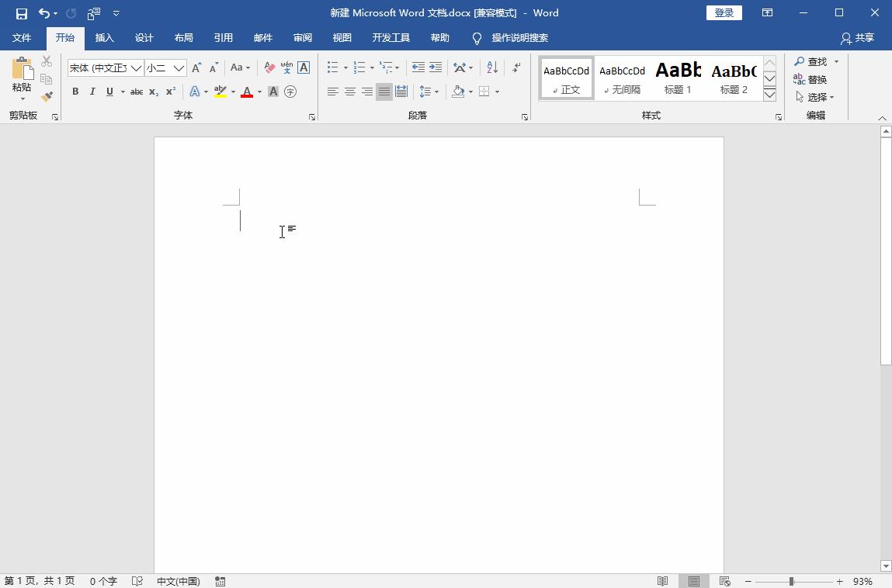892x588 pixels.
Task: Open the font size dropdown showing 小二
Action: click(179, 68)
